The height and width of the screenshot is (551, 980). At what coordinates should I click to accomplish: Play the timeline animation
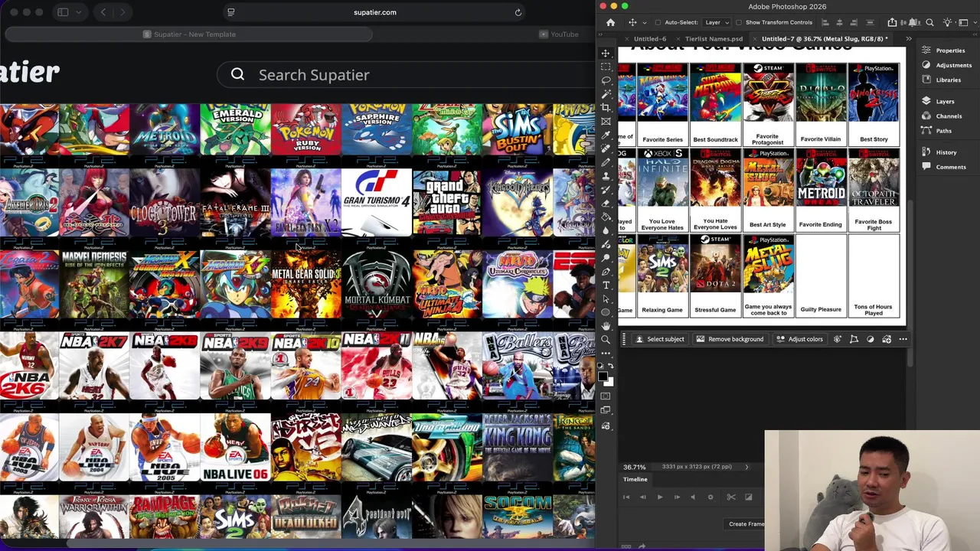pyautogui.click(x=660, y=497)
